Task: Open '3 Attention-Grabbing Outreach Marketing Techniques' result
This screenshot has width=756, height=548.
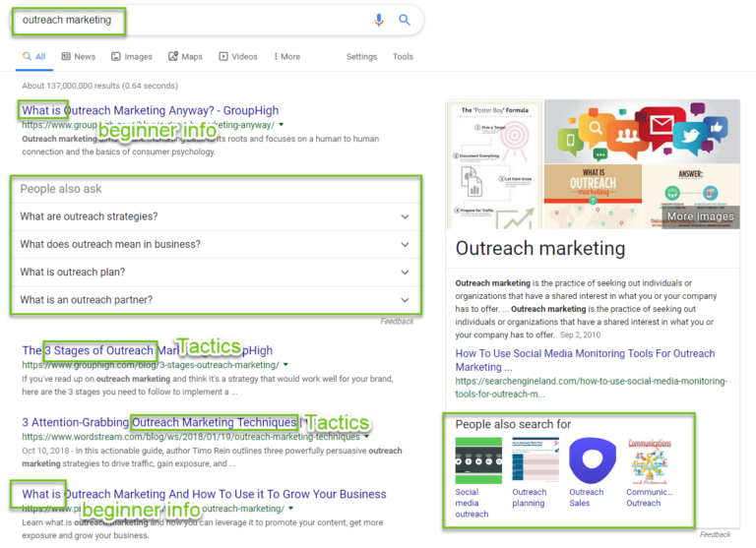Action: (157, 422)
